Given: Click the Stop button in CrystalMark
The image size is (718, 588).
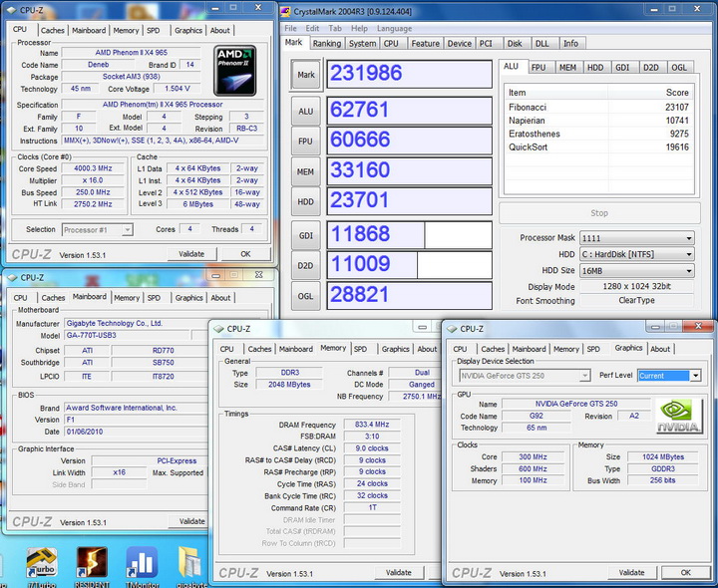Looking at the screenshot, I should point(599,213).
